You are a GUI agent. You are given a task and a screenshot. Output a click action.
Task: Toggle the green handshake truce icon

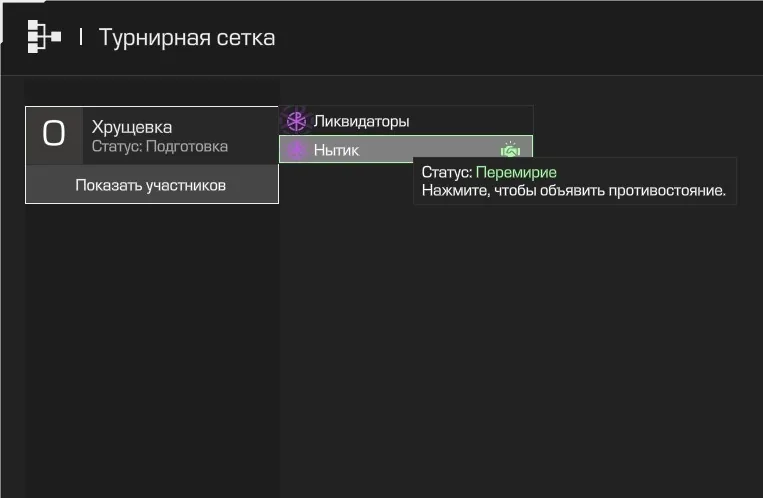tap(510, 149)
